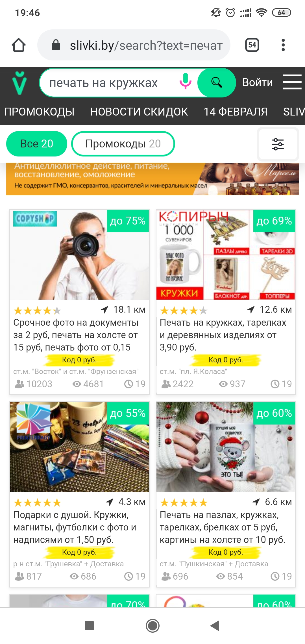This screenshot has height=644, width=305.
Task: Open the filter sliders settings button
Action: click(x=278, y=144)
